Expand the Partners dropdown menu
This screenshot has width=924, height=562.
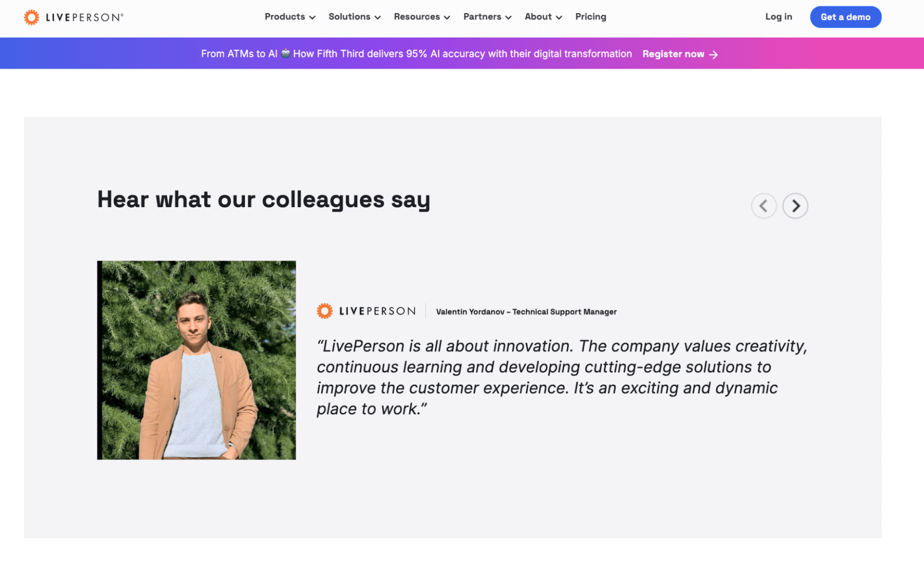click(x=486, y=17)
